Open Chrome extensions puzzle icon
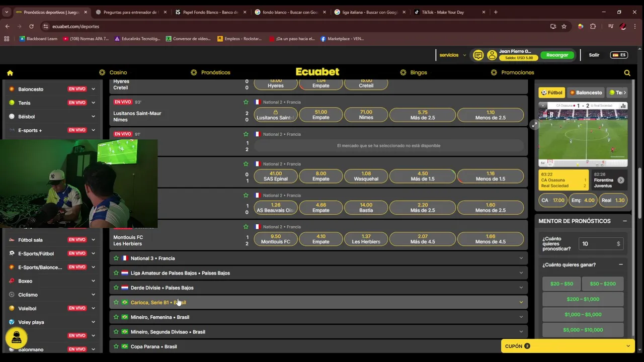This screenshot has height=362, width=644. pos(593,26)
